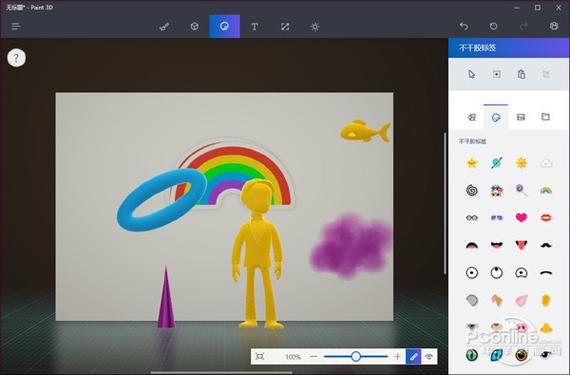Open the custom sticker folder tab
Image resolution: width=570 pixels, height=375 pixels.
tap(545, 117)
